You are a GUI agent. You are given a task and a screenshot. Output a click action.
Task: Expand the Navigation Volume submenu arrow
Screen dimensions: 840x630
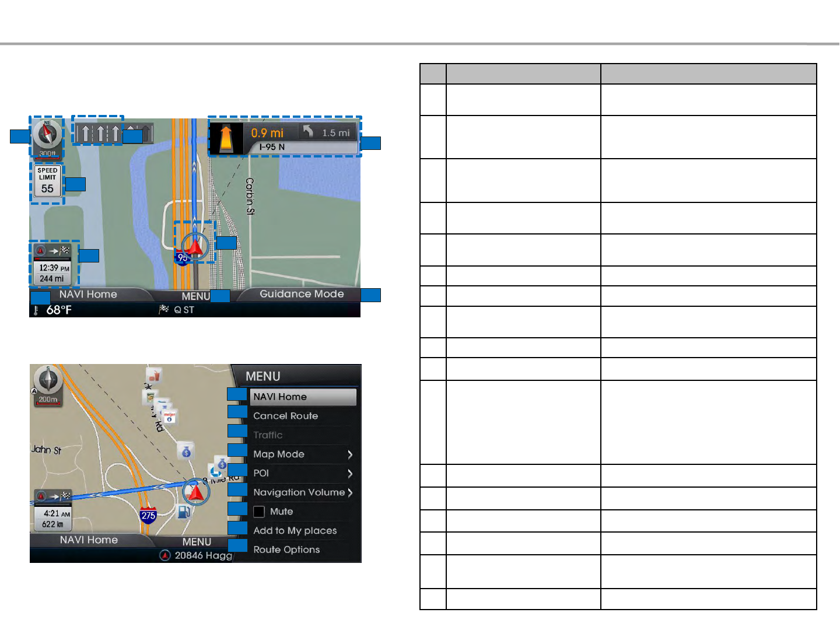350,493
